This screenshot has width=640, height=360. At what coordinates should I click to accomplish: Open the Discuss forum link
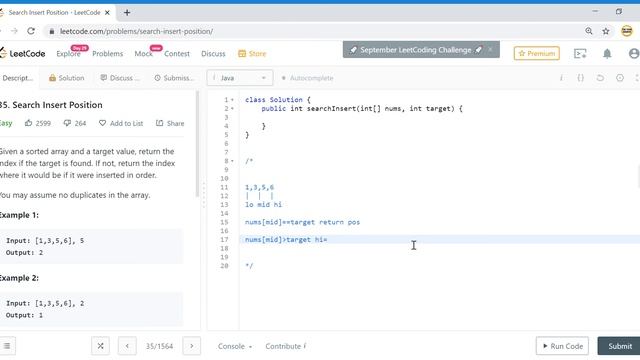[x=213, y=53]
